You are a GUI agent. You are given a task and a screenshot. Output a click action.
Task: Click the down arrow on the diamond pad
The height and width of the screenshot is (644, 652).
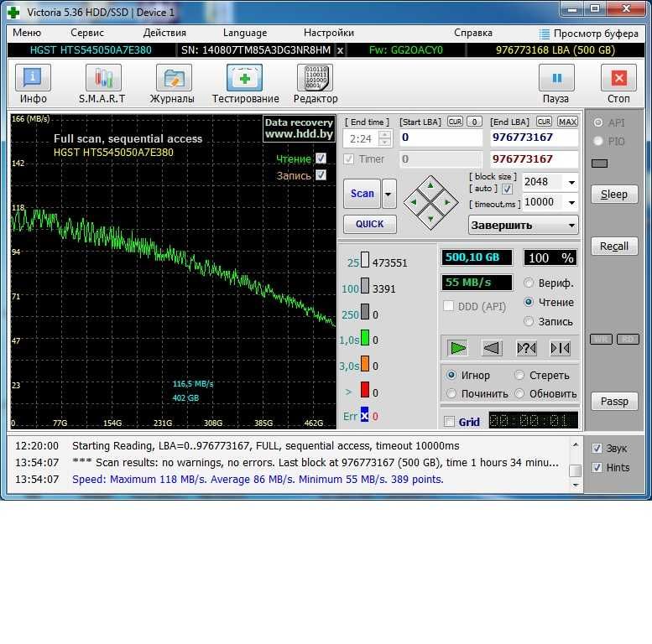430,219
